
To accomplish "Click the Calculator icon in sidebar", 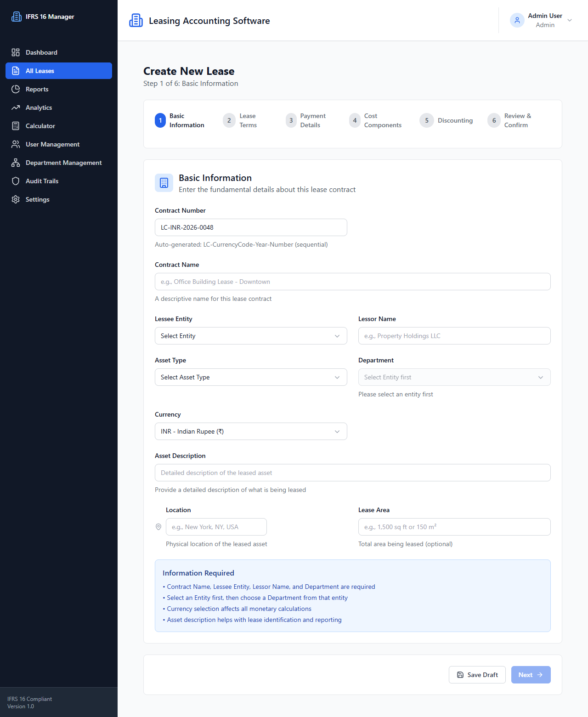I will point(16,126).
